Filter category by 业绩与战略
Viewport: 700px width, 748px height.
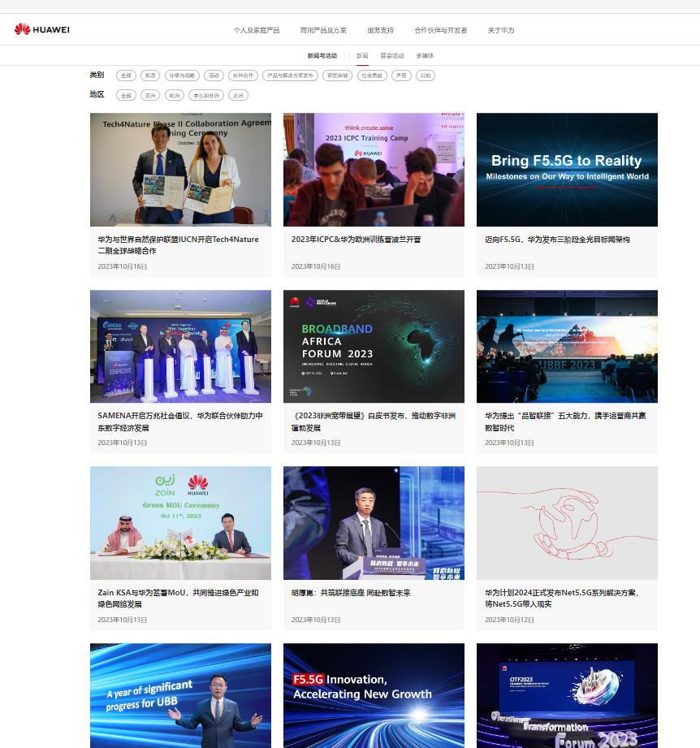(x=182, y=76)
